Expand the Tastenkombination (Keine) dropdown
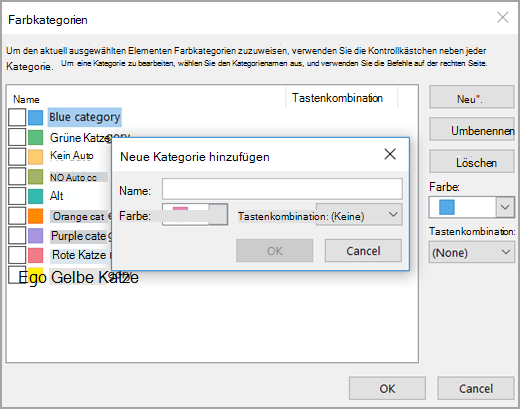 pyautogui.click(x=359, y=215)
